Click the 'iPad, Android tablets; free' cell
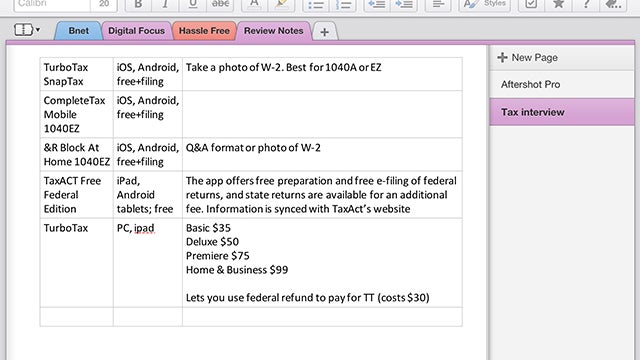This screenshot has width=640, height=360. [148, 195]
